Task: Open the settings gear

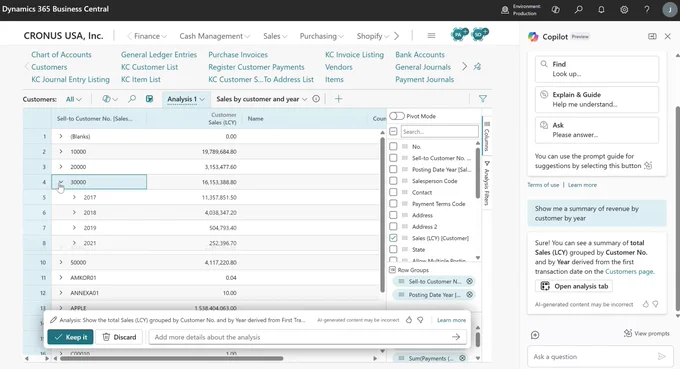Action: click(624, 10)
